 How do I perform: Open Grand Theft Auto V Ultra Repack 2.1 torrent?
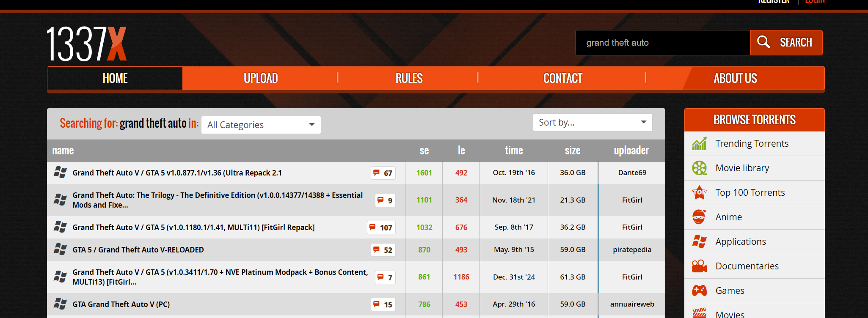(177, 173)
